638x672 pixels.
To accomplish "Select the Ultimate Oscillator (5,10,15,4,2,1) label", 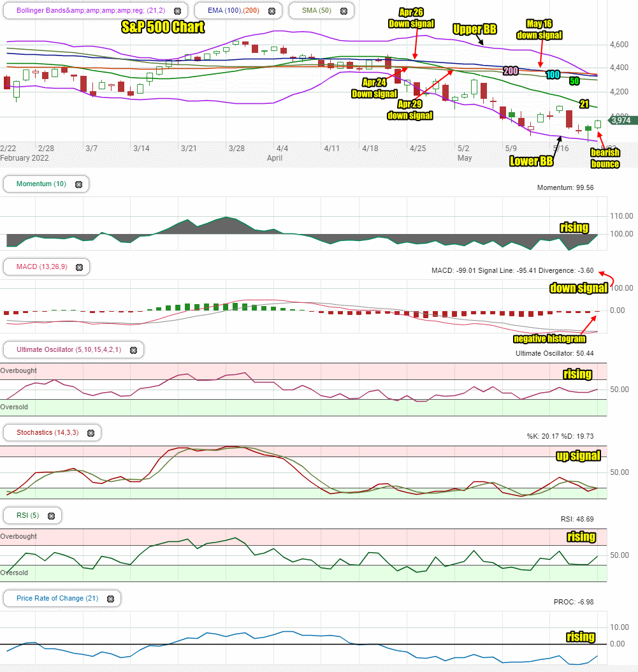I will click(x=69, y=350).
